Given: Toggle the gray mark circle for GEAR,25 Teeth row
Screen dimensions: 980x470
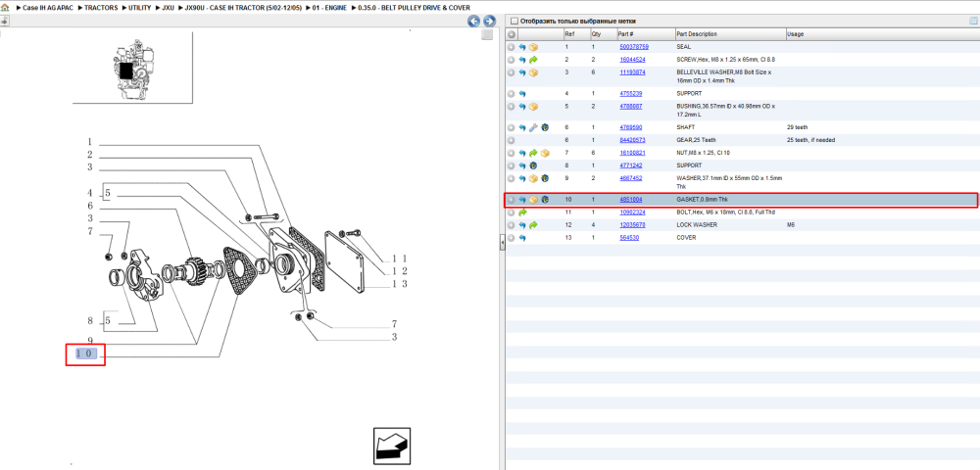Looking at the screenshot, I should 512,140.
